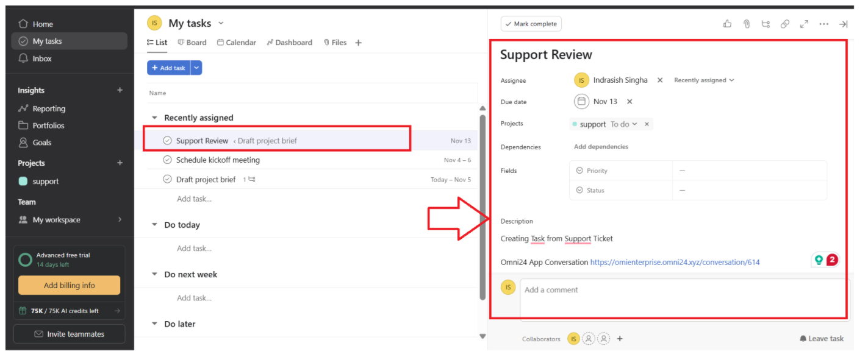Viewport: 868px width, 357px height.
Task: Open due date calendar icon
Action: tap(582, 102)
